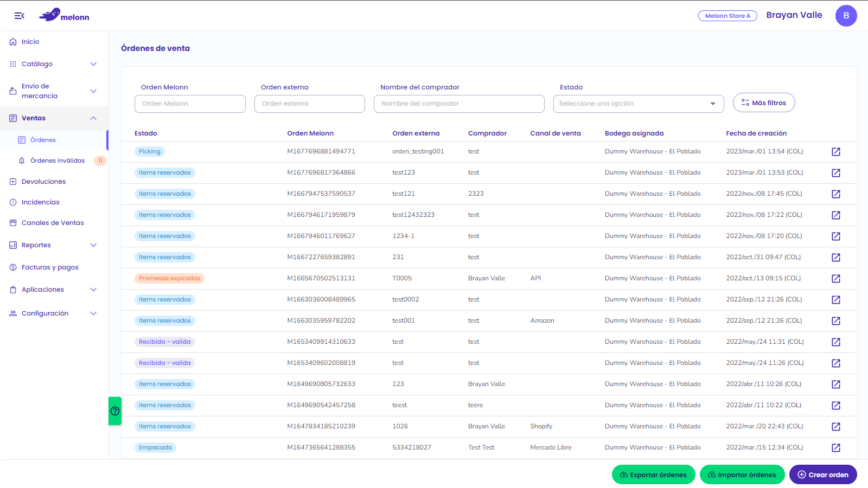Click the Amazon sales channel cell
Viewport: 868px width, 488px height.
click(x=542, y=320)
